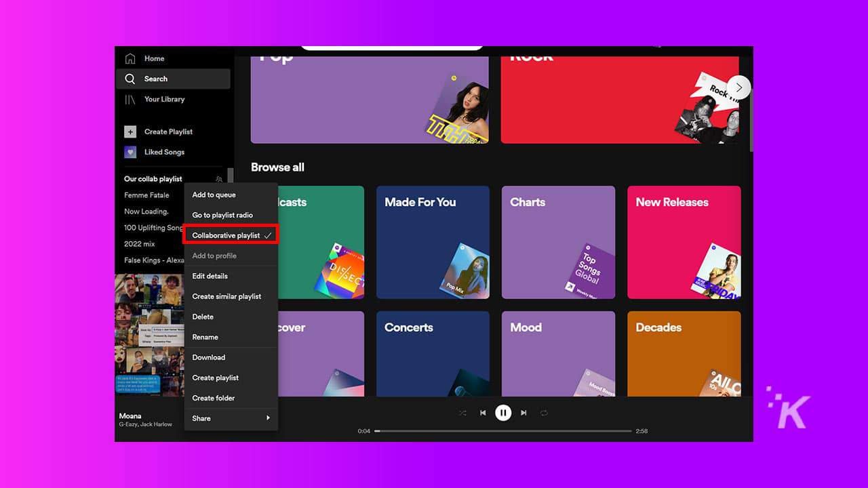This screenshot has height=488, width=868.
Task: Open the Made For You category
Action: (433, 241)
